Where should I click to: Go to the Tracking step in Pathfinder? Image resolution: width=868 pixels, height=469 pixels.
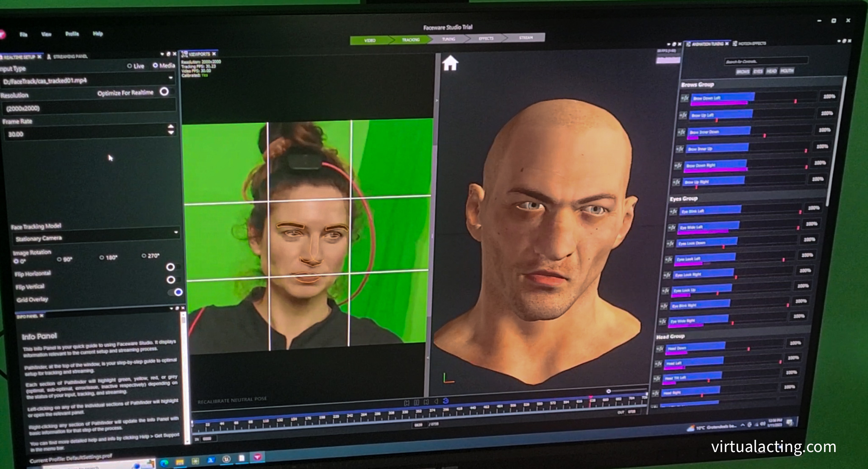point(410,39)
